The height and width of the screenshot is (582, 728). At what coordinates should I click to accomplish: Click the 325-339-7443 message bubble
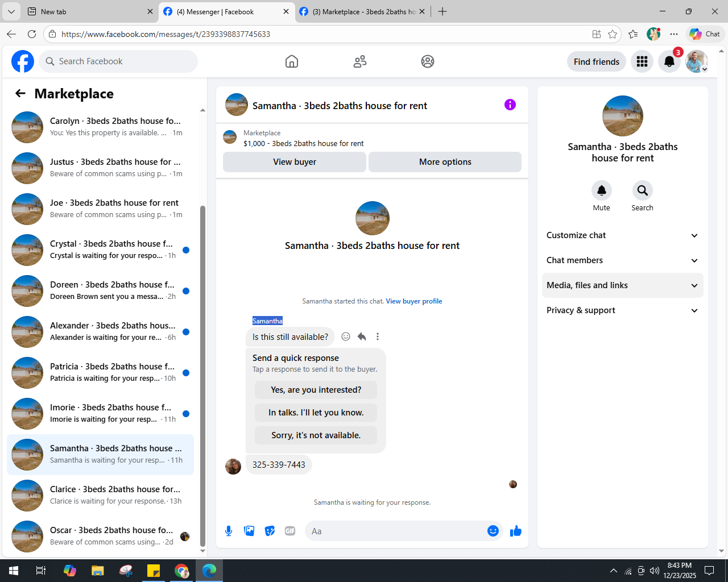(x=279, y=465)
